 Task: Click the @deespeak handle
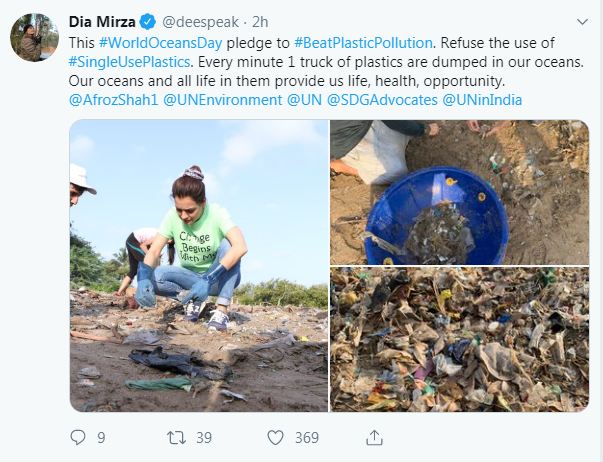tap(201, 22)
